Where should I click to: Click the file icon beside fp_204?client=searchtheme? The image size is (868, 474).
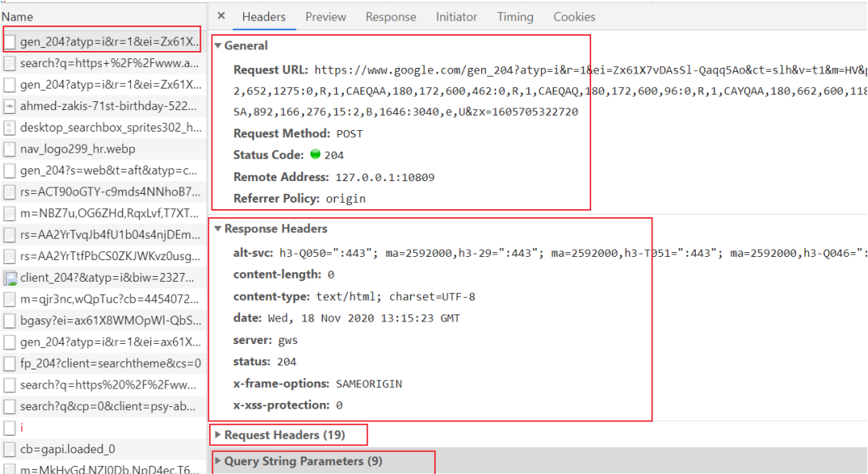pyautogui.click(x=10, y=364)
